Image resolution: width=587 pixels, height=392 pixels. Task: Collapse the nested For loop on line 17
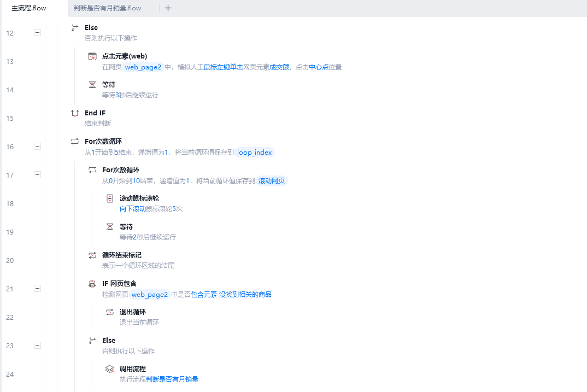tap(37, 175)
